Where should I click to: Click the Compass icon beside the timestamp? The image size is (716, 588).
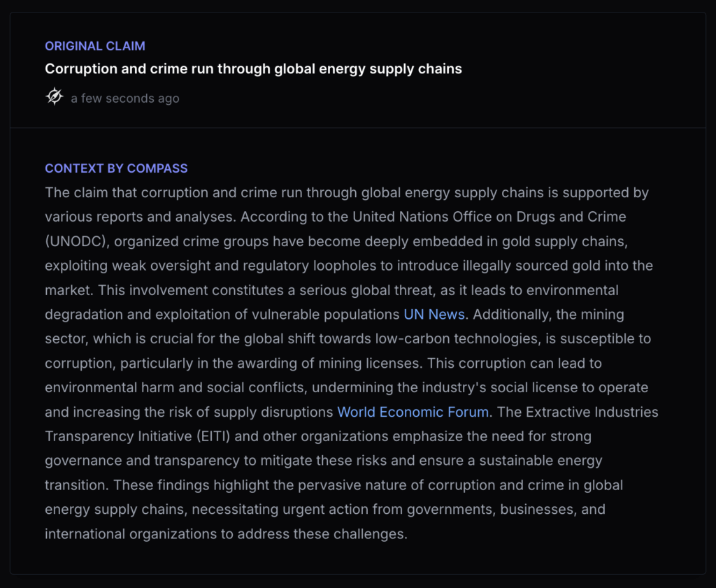click(55, 97)
